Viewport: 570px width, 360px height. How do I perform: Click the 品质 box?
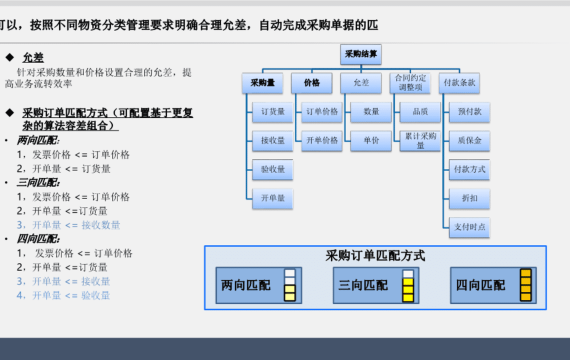[420, 112]
